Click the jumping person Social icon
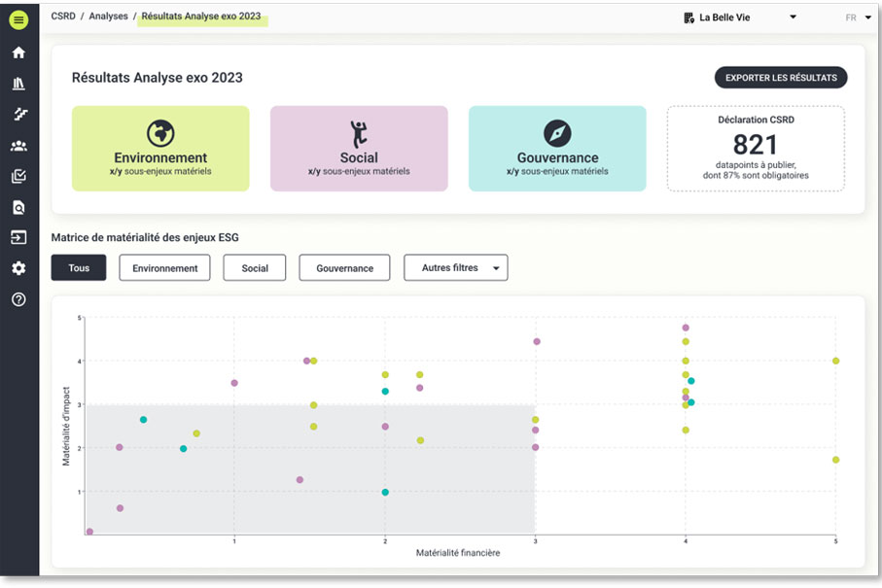This screenshot has width=882, height=588. pyautogui.click(x=358, y=134)
